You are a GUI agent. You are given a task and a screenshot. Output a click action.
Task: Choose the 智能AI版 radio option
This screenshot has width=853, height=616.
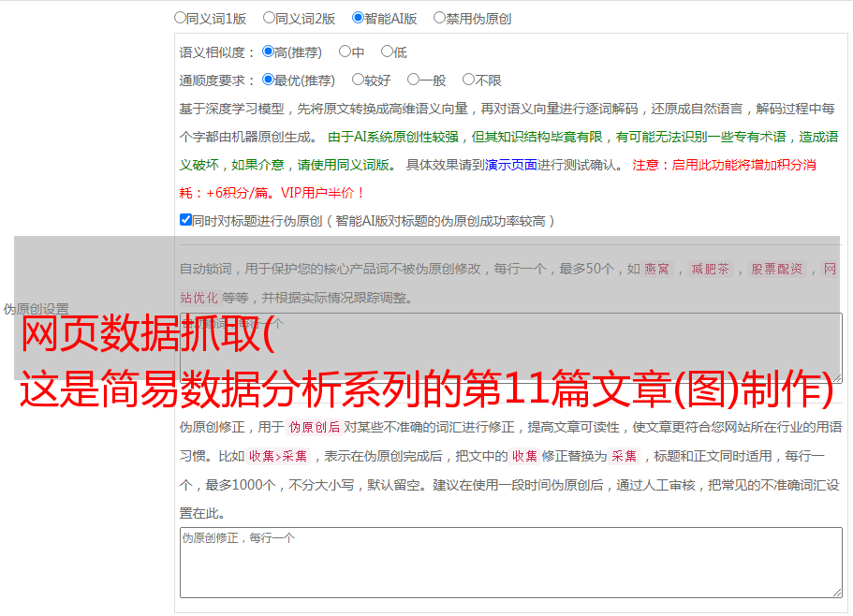(x=358, y=18)
